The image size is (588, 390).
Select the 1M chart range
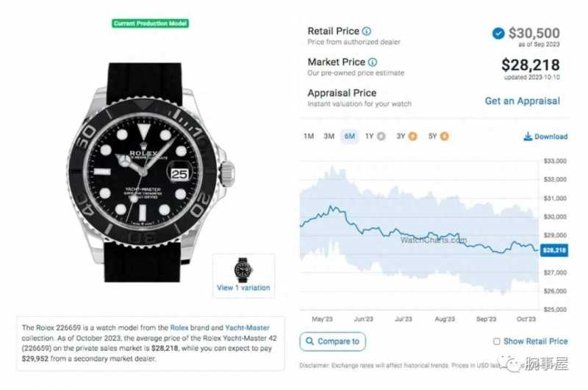(309, 136)
